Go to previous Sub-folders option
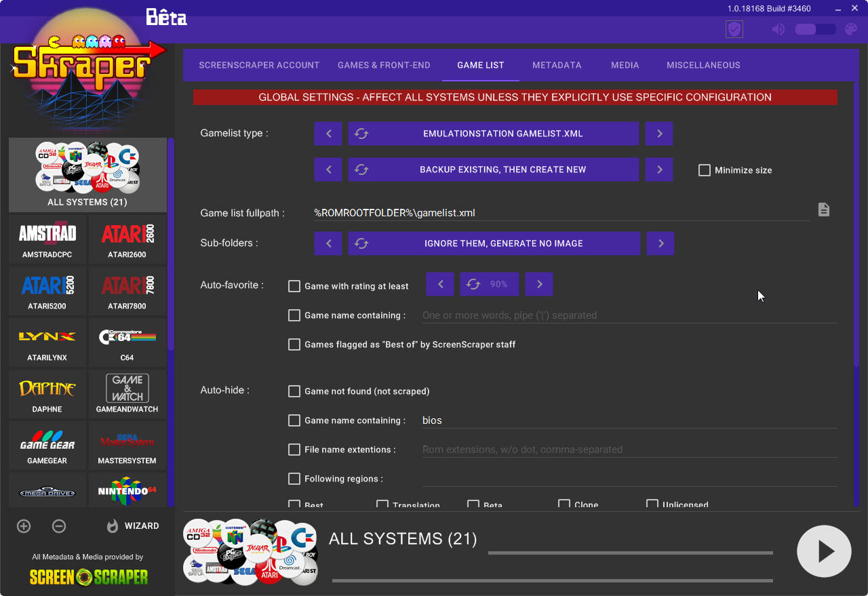 click(x=329, y=243)
